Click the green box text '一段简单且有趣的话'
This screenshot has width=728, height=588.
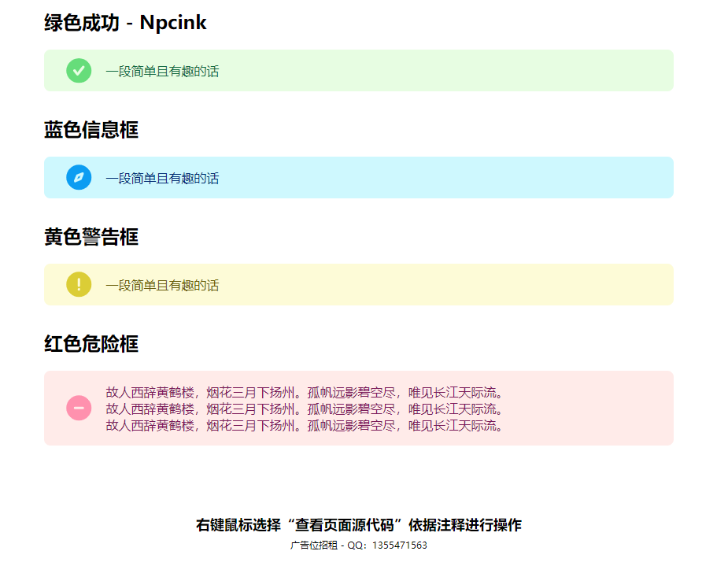162,72
